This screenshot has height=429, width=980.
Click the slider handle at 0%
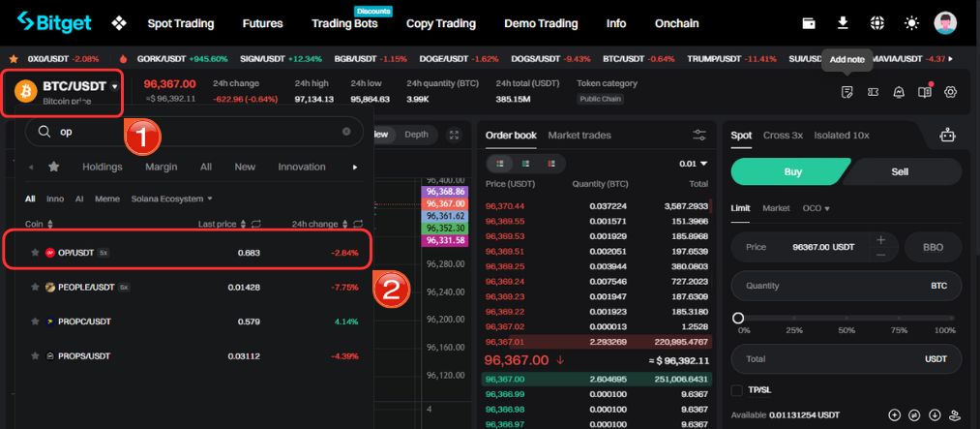[x=738, y=319]
